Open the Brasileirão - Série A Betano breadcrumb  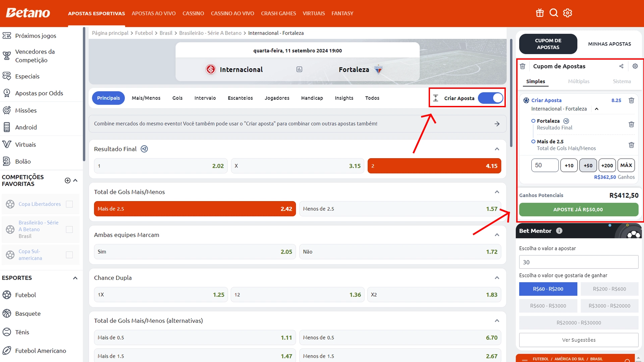click(x=210, y=33)
